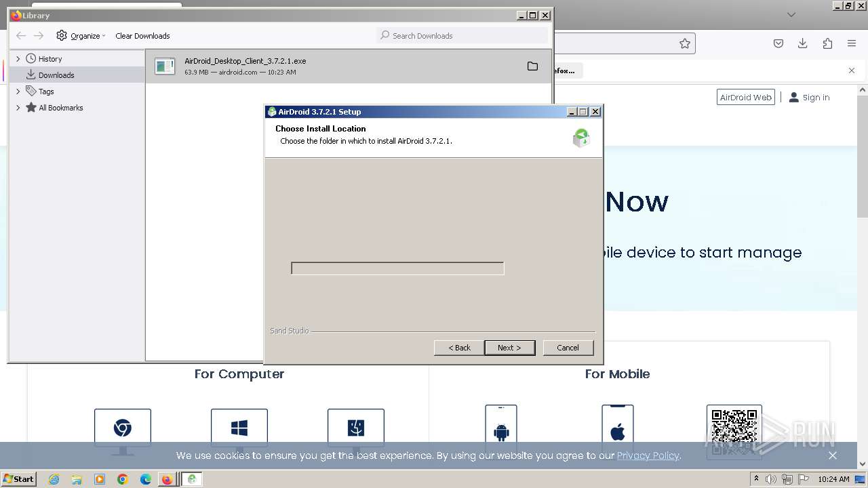868x488 pixels.
Task: Show hidden system tray icons
Action: coord(756,479)
